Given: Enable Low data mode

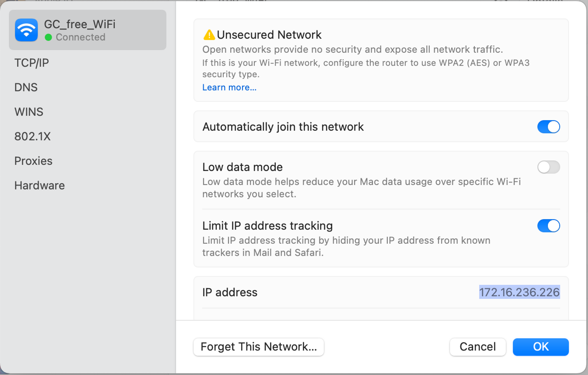Looking at the screenshot, I should (x=548, y=167).
